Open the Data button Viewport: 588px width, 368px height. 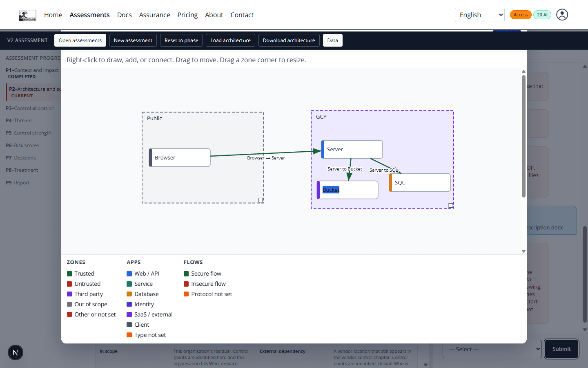click(x=333, y=40)
